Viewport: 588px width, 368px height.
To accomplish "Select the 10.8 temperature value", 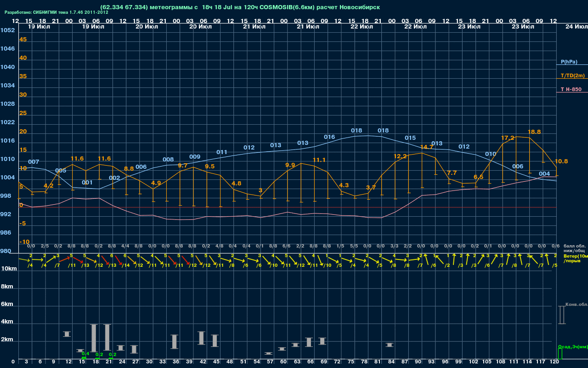I will click(x=561, y=161).
